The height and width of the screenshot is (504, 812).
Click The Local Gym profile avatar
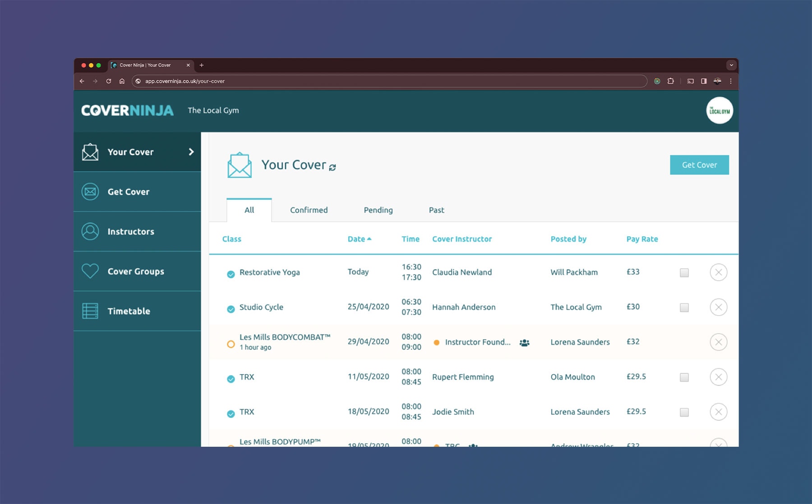[719, 110]
